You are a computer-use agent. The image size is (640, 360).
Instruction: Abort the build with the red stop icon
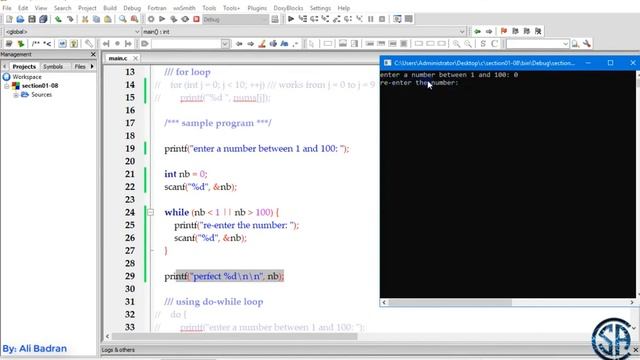coord(196,19)
